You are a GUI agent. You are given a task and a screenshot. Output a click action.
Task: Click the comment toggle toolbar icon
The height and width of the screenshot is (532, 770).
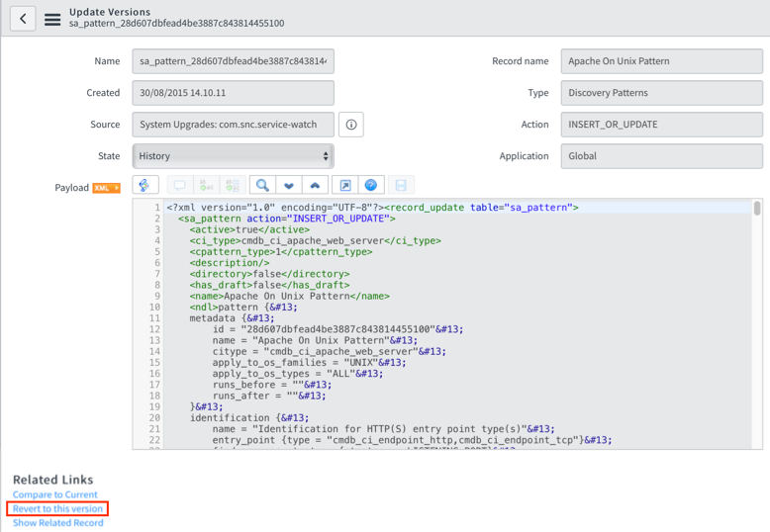(x=180, y=186)
